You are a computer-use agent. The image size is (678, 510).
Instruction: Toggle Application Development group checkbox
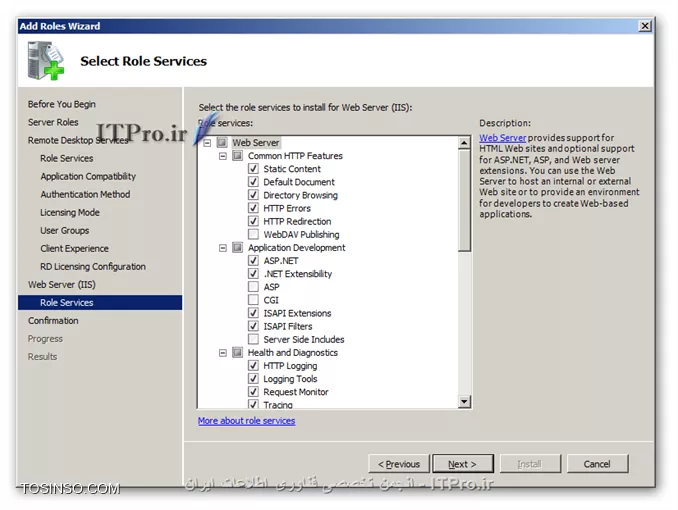point(238,247)
